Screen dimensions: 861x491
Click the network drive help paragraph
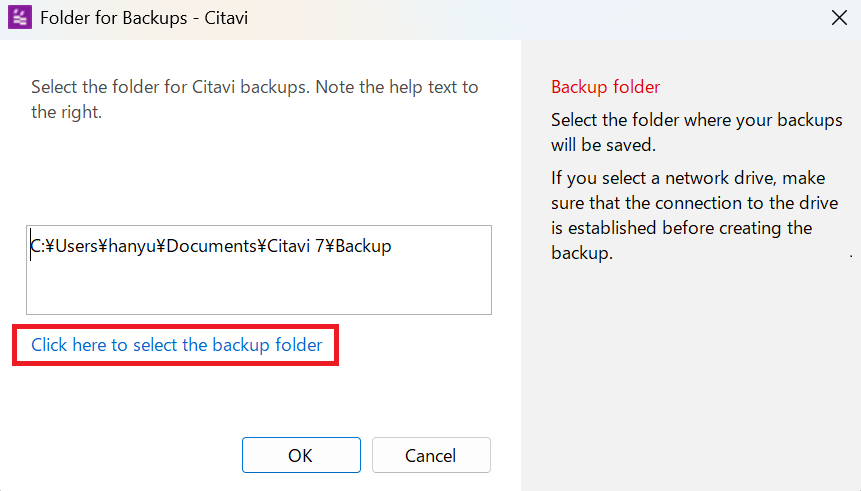pos(695,215)
